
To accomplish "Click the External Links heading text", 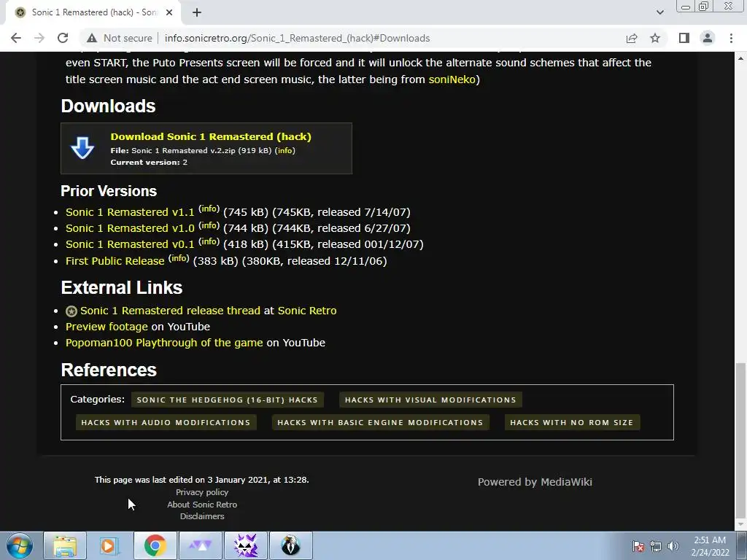I will (x=122, y=287).
